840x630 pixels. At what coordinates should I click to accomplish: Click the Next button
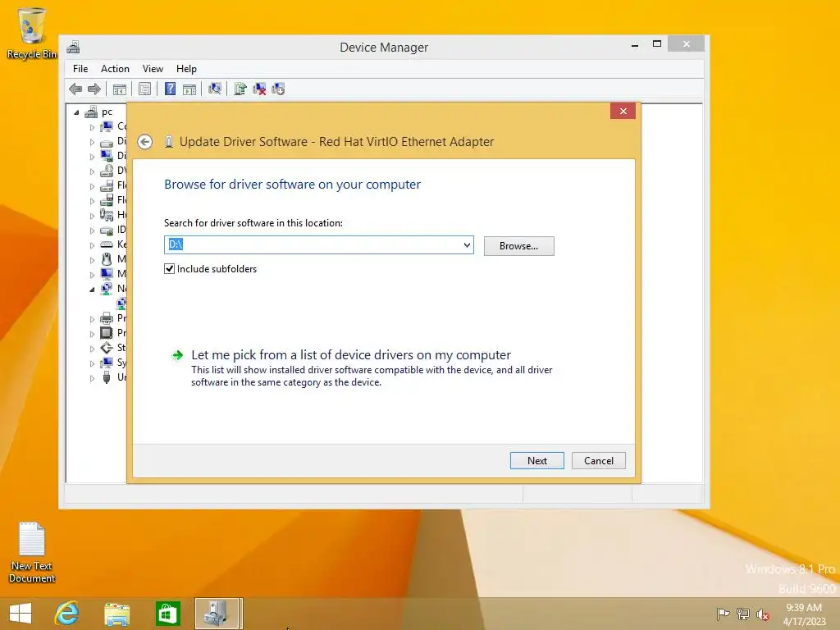pos(536,461)
